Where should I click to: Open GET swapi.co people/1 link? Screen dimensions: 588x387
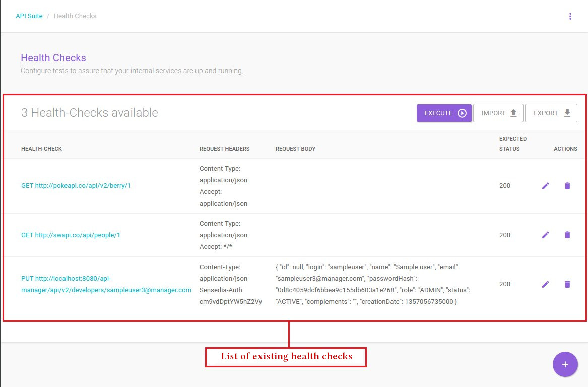(71, 235)
